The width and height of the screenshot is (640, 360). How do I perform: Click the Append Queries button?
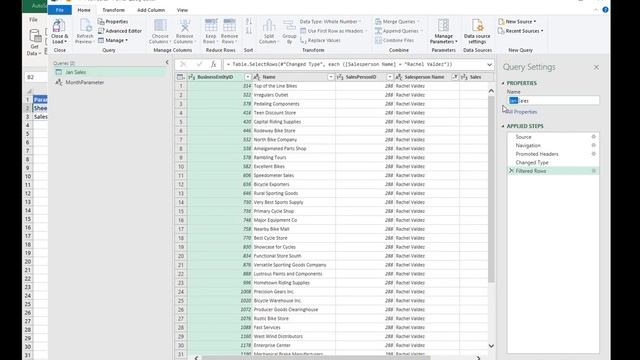coord(398,31)
